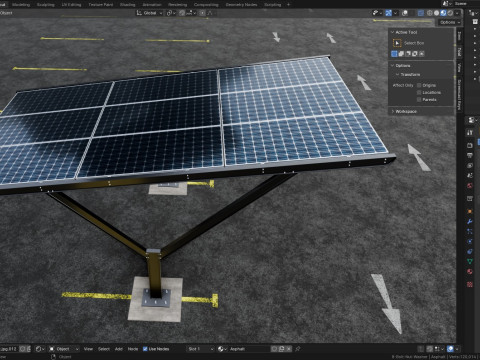The width and height of the screenshot is (480, 360).
Task: Set selection mode to Invert (fourth mode icon)
Action: [x=415, y=54]
